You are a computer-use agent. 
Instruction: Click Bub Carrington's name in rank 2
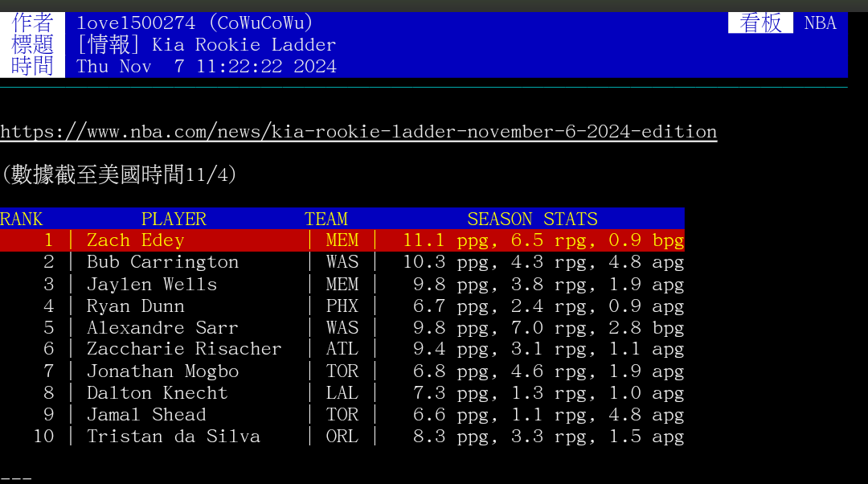pyautogui.click(x=162, y=262)
